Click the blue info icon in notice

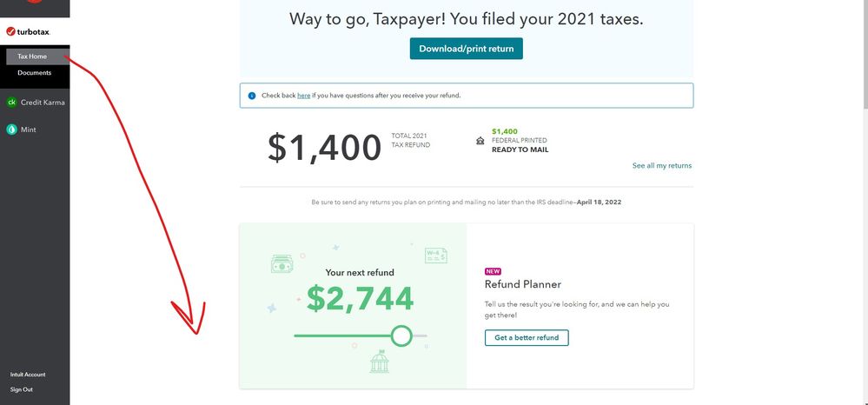[252, 96]
